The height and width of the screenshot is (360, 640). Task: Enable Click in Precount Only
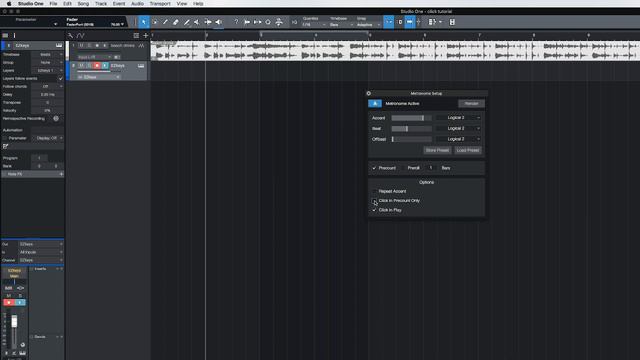(374, 200)
